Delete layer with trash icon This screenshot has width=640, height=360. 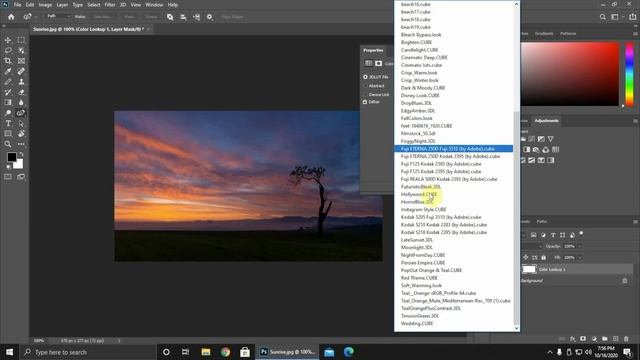pyautogui.click(x=626, y=339)
